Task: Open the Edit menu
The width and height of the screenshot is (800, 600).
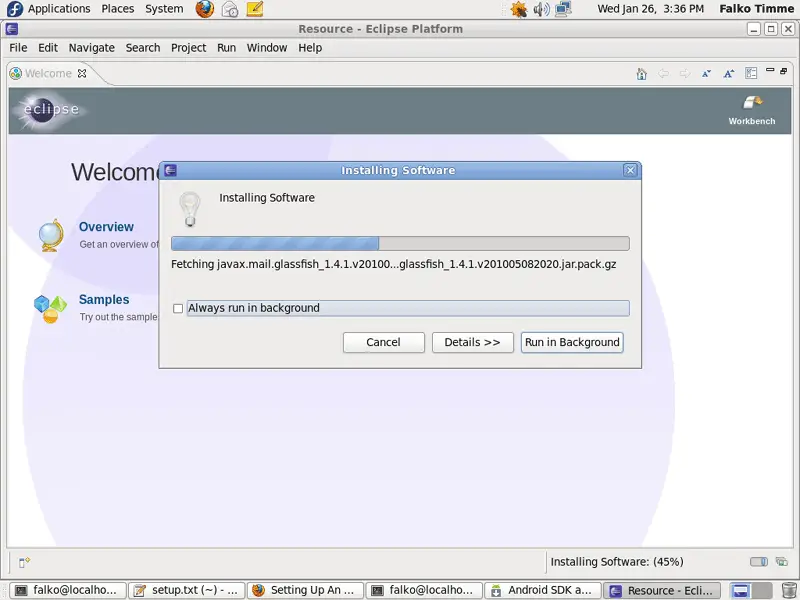Action: pyautogui.click(x=48, y=48)
